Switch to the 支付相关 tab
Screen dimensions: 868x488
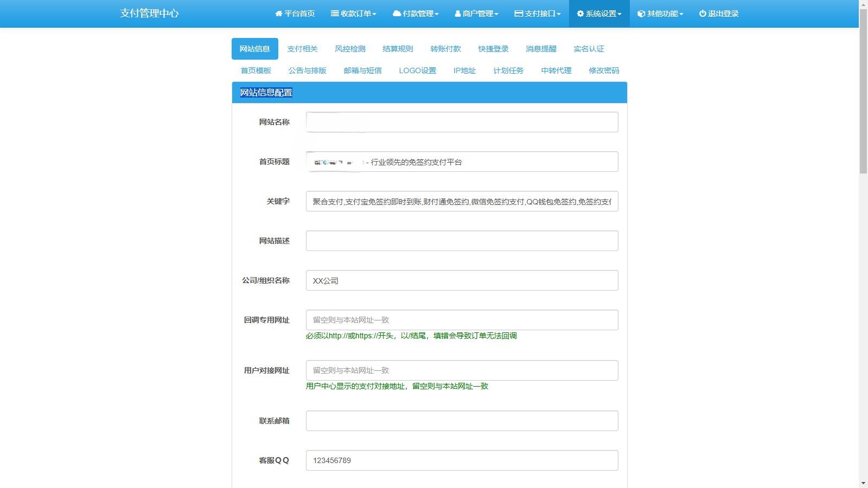point(302,49)
